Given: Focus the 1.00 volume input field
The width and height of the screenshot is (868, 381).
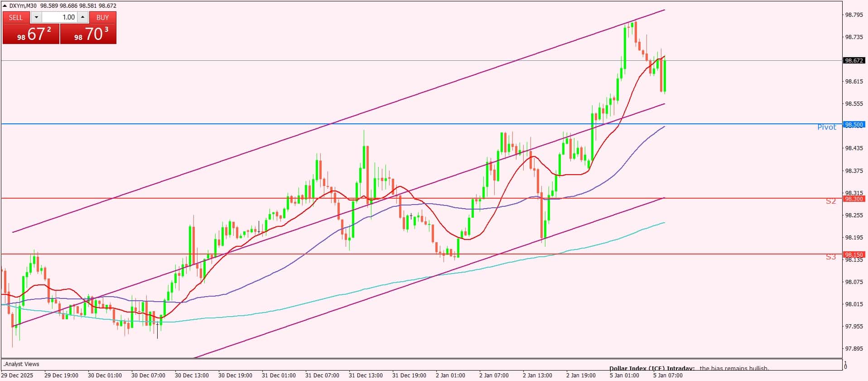Looking at the screenshot, I should pos(60,17).
